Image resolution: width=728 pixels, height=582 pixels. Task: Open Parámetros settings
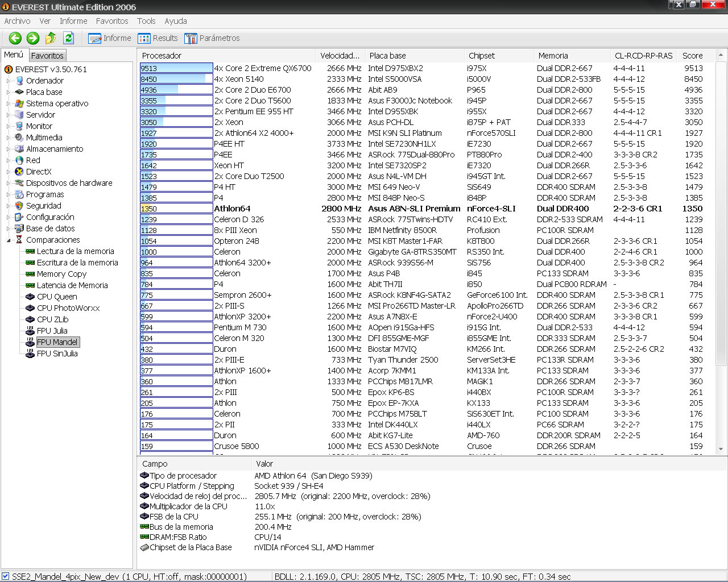point(212,38)
